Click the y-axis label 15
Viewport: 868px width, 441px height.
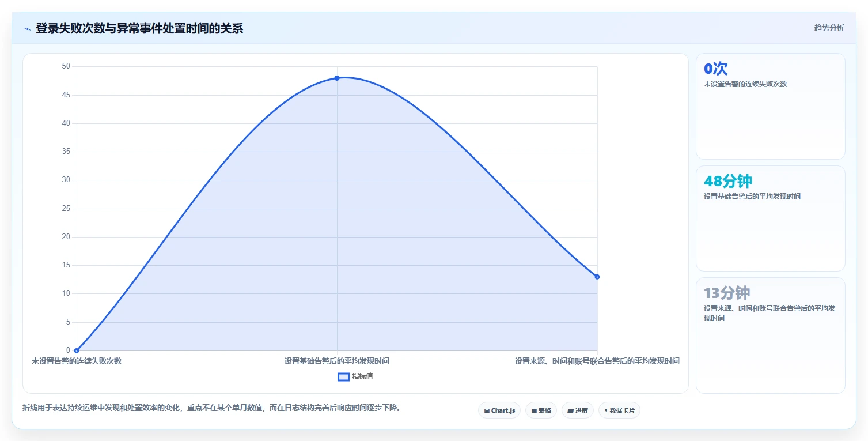66,265
